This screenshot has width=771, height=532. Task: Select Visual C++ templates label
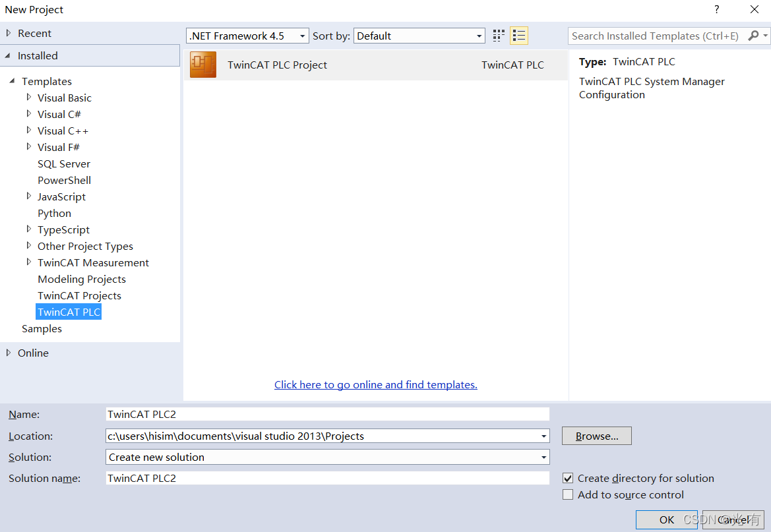(x=63, y=131)
